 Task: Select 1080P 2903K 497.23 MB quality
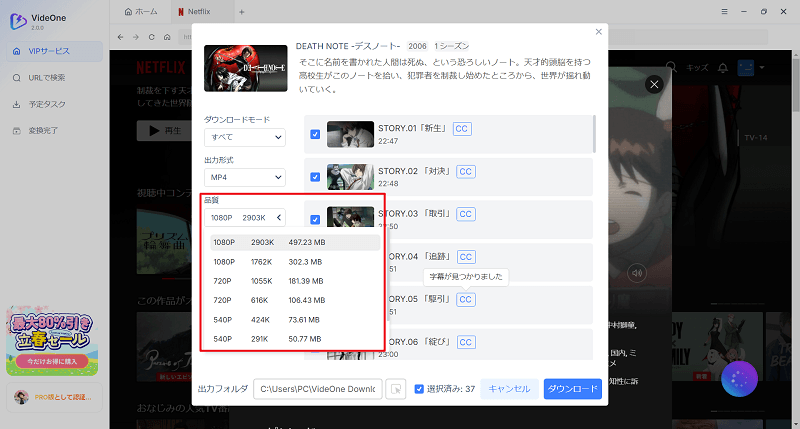click(295, 242)
